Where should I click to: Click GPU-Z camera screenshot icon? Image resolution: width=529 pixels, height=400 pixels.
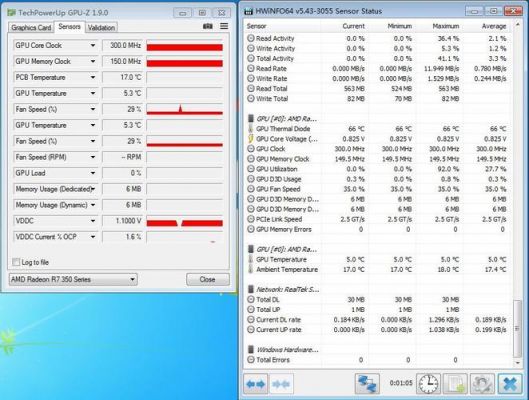tap(208, 26)
